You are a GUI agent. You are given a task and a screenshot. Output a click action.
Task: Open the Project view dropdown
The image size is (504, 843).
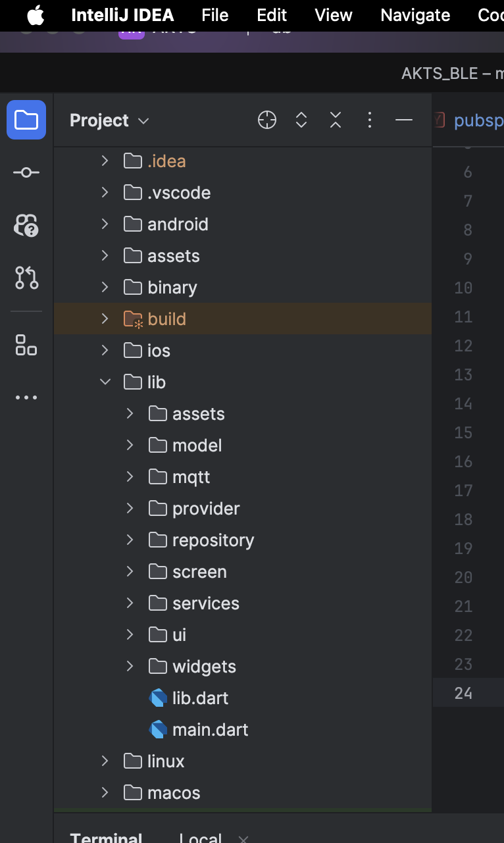tap(109, 120)
